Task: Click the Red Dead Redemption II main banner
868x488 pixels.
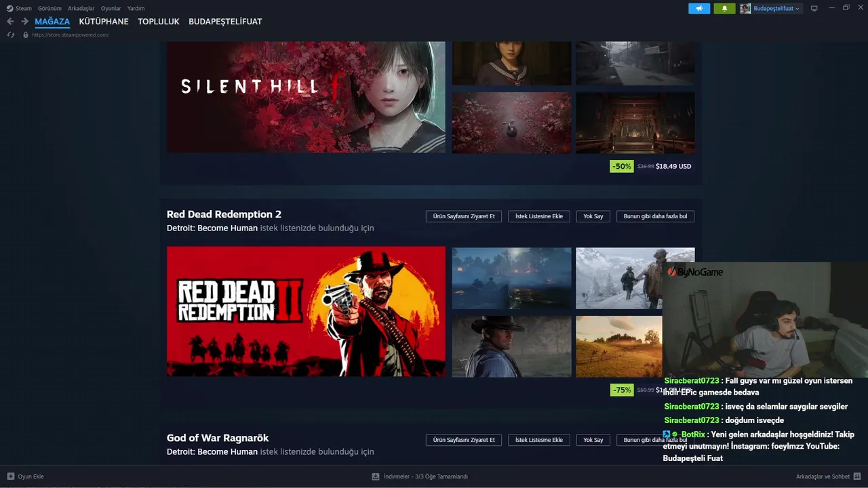Action: click(x=306, y=312)
